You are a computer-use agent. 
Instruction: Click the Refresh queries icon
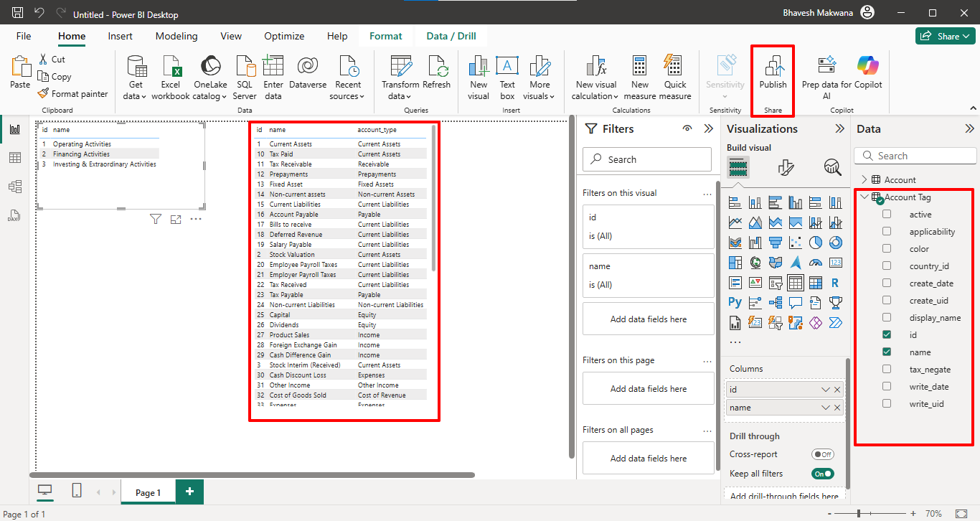437,66
